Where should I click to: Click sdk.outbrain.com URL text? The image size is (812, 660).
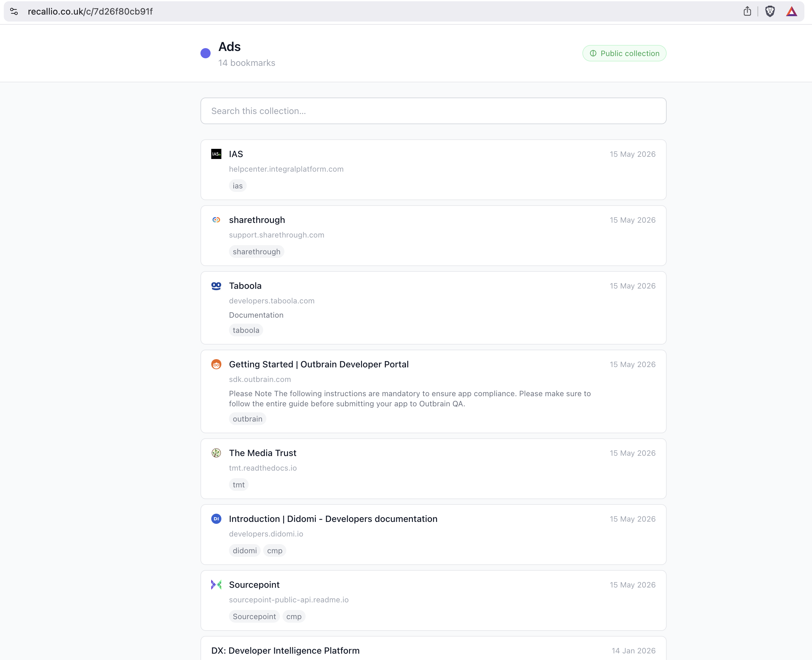pyautogui.click(x=260, y=379)
